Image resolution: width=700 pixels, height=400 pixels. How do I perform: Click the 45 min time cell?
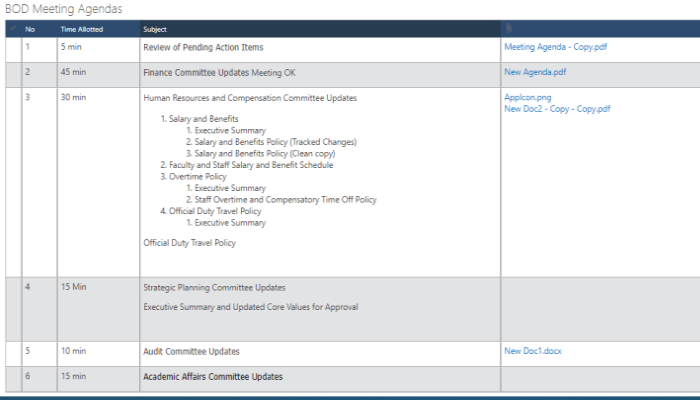[x=73, y=73]
